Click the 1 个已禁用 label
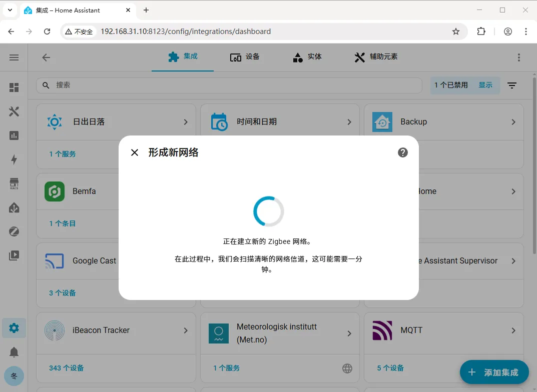This screenshot has height=392, width=537. click(451, 85)
